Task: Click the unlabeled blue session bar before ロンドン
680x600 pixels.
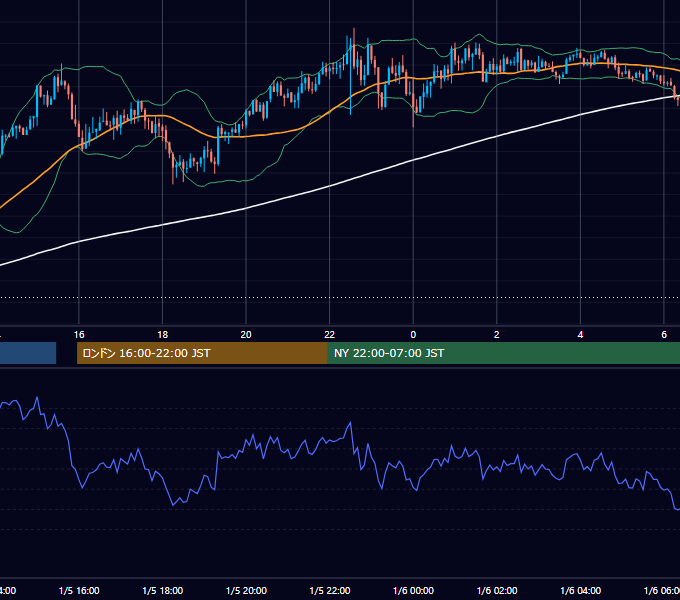Action: [x=28, y=353]
